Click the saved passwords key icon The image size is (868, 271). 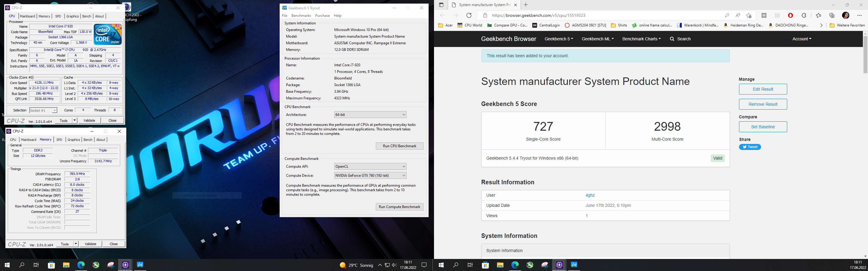[727, 15]
